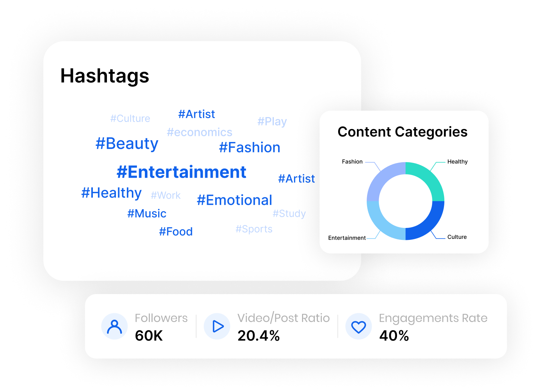Click the #Work hashtag
This screenshot has width=539, height=392.
click(165, 195)
